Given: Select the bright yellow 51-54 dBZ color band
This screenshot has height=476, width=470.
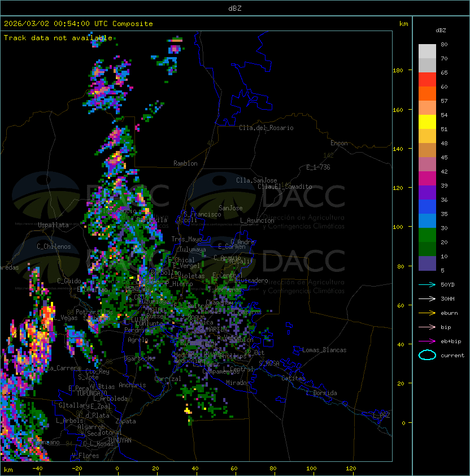Looking at the screenshot, I should point(427,122).
